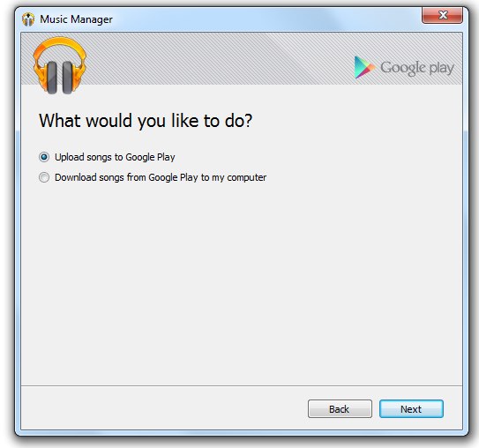This screenshot has width=479, height=448.
Task: Click the left ear cup of headphones
Action: coord(52,78)
